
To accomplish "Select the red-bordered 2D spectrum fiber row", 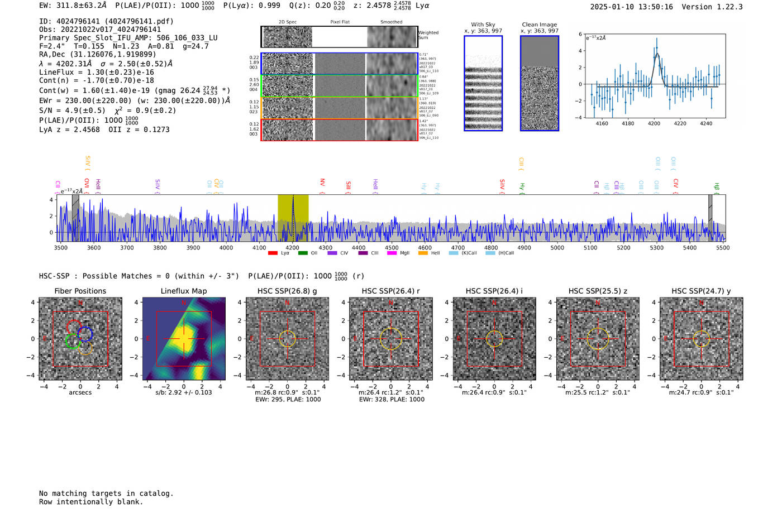I will pyautogui.click(x=339, y=130).
